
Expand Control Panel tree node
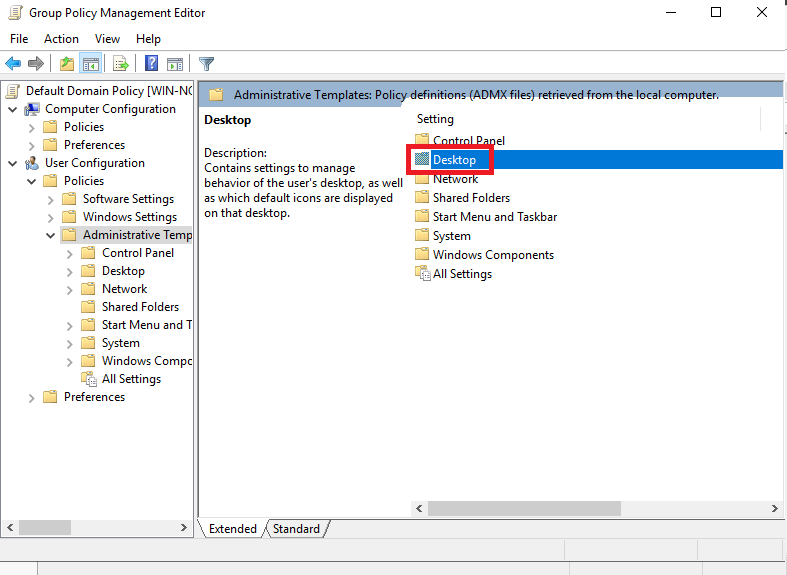pos(70,254)
